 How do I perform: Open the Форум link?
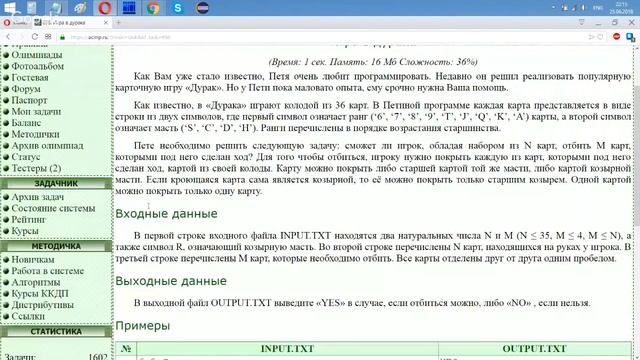click(x=26, y=89)
